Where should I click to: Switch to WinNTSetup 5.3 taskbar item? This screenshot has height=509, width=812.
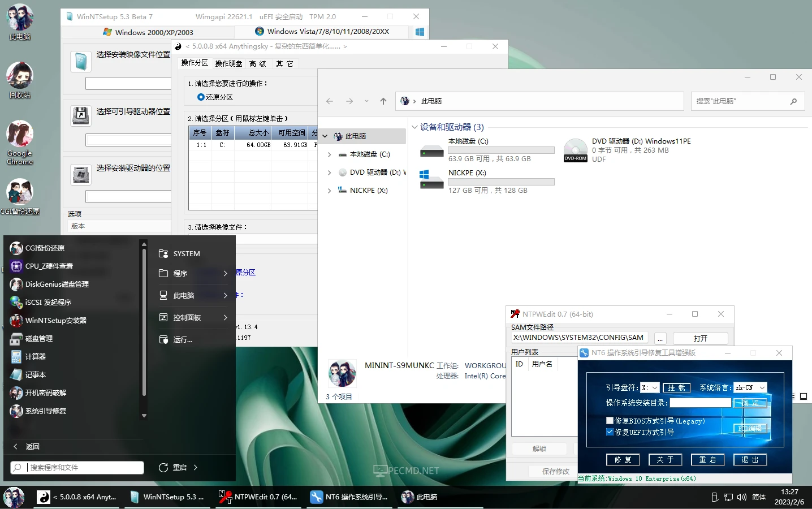pos(167,497)
